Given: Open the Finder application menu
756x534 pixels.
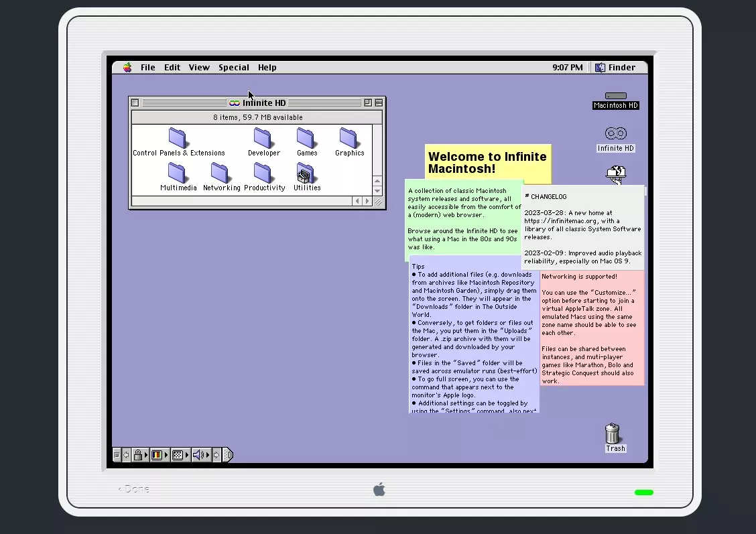Looking at the screenshot, I should pos(615,68).
